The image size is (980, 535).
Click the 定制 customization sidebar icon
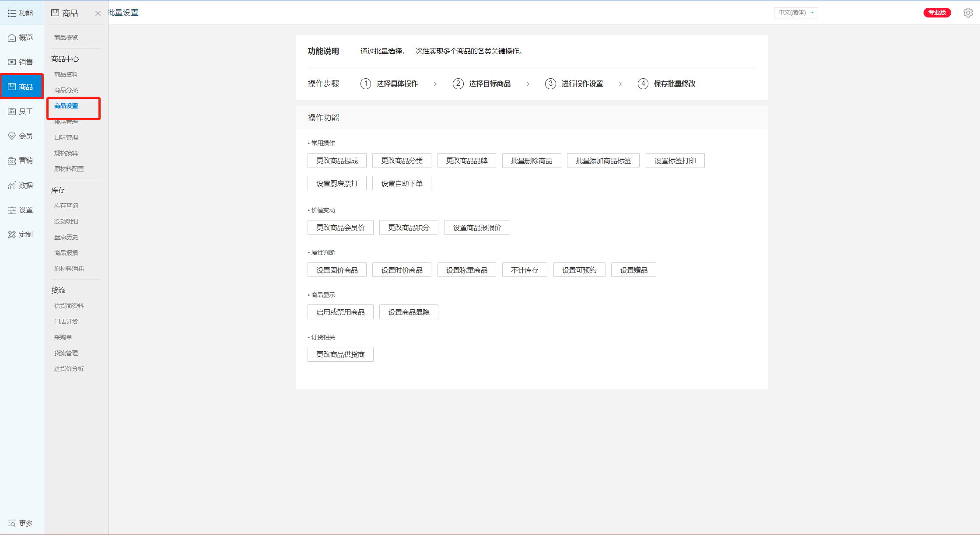pos(12,234)
